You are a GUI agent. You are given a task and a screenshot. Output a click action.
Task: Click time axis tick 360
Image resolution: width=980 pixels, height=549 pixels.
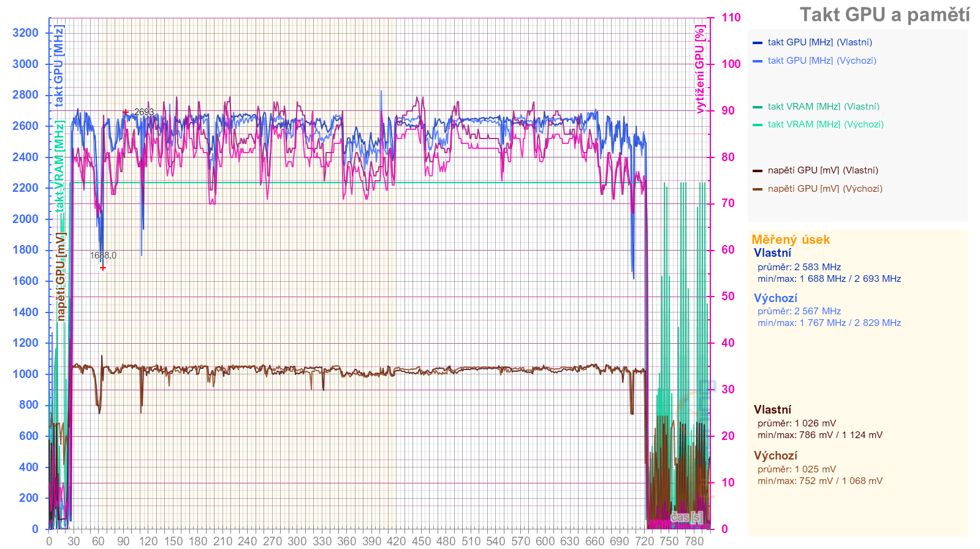pos(347,541)
